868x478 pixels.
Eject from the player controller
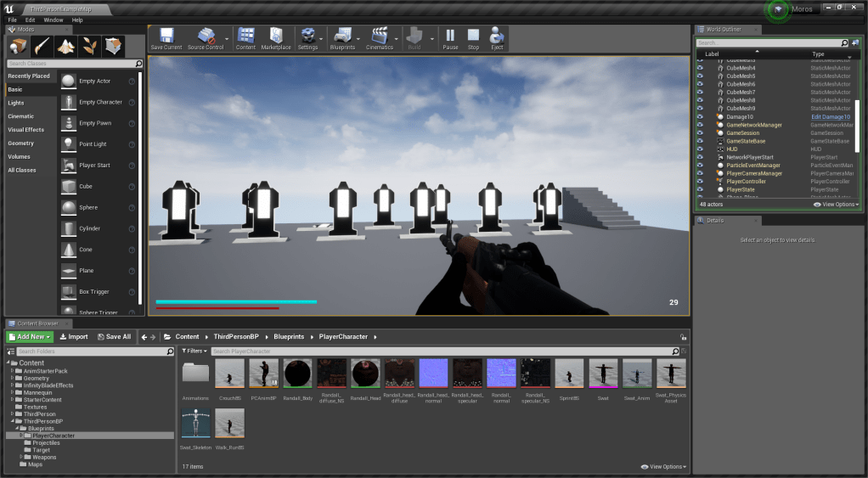pyautogui.click(x=497, y=36)
